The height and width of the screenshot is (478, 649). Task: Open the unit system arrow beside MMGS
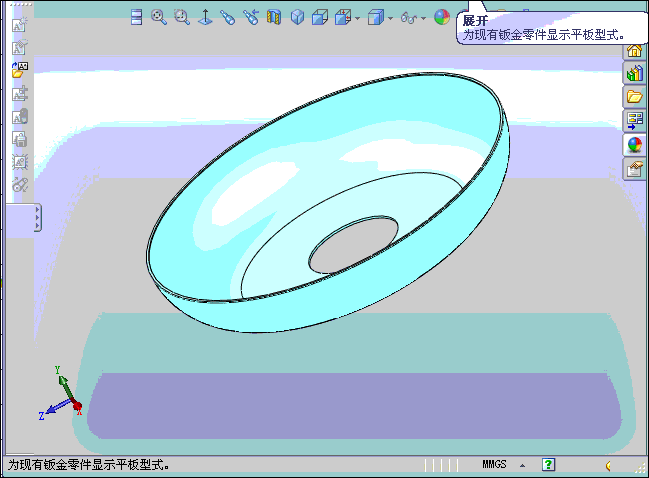(x=522, y=465)
